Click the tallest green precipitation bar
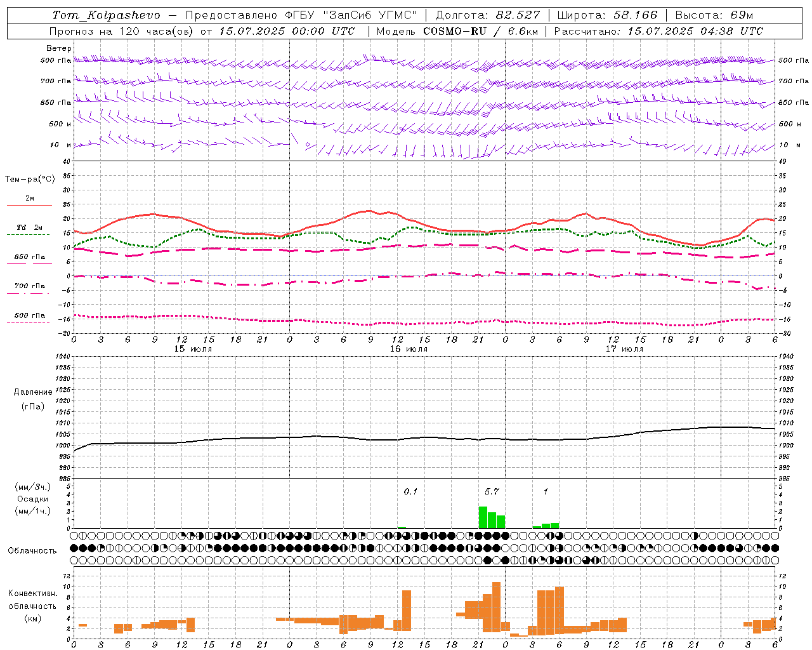812x650 pixels. [x=483, y=517]
